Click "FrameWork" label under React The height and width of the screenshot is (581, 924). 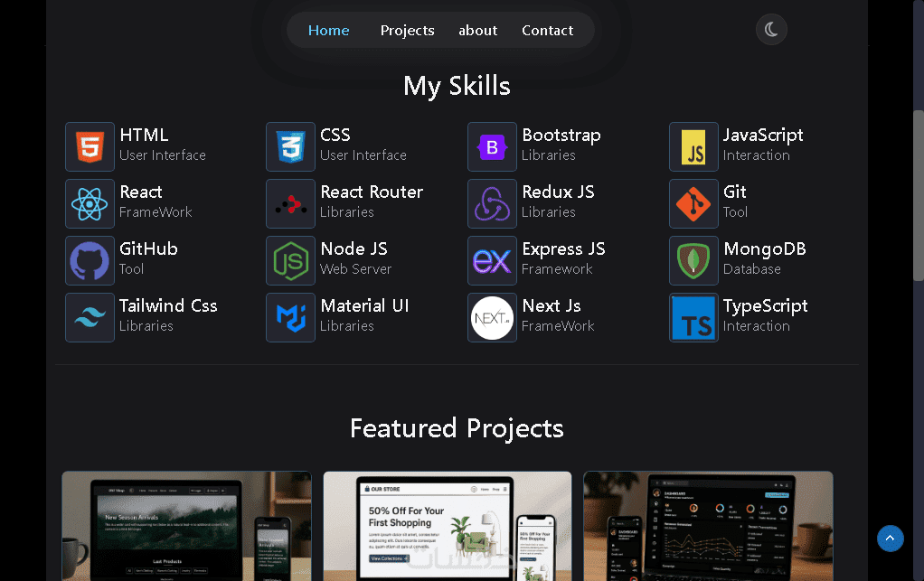tap(156, 212)
